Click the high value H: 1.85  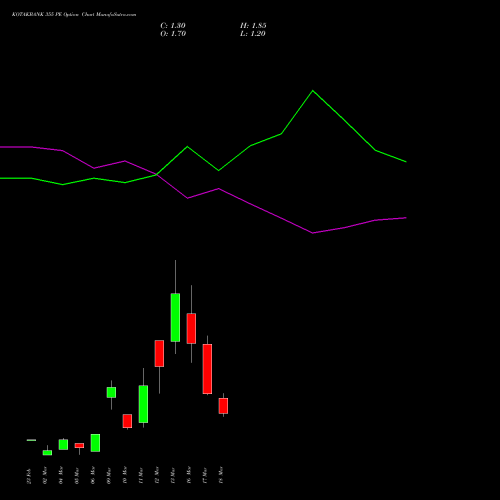(253, 26)
